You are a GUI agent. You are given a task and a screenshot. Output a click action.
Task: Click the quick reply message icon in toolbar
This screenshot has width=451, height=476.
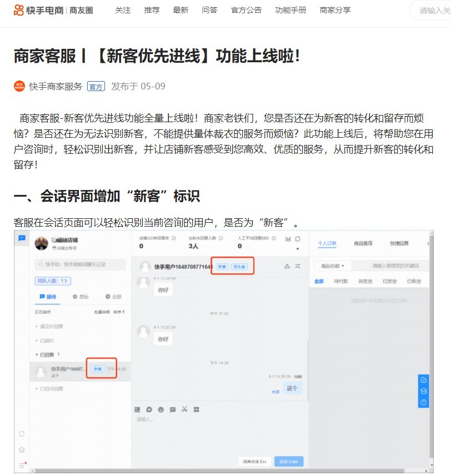pos(173,409)
